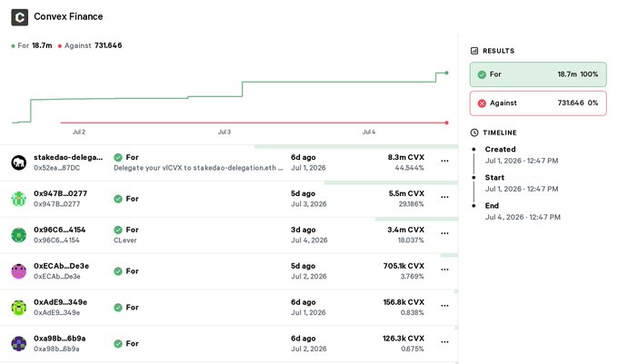The image size is (618, 364).
Task: Open more options for stakedao-delegation vote
Action: (x=444, y=161)
